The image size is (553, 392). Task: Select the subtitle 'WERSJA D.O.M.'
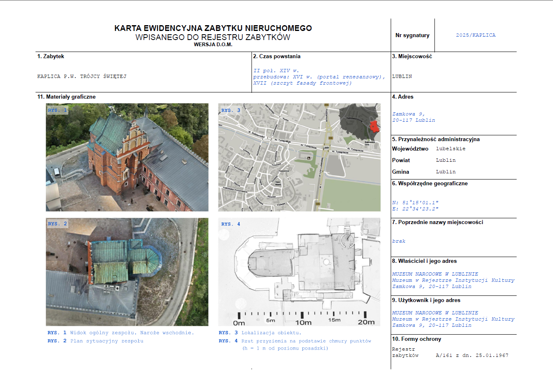(x=213, y=45)
